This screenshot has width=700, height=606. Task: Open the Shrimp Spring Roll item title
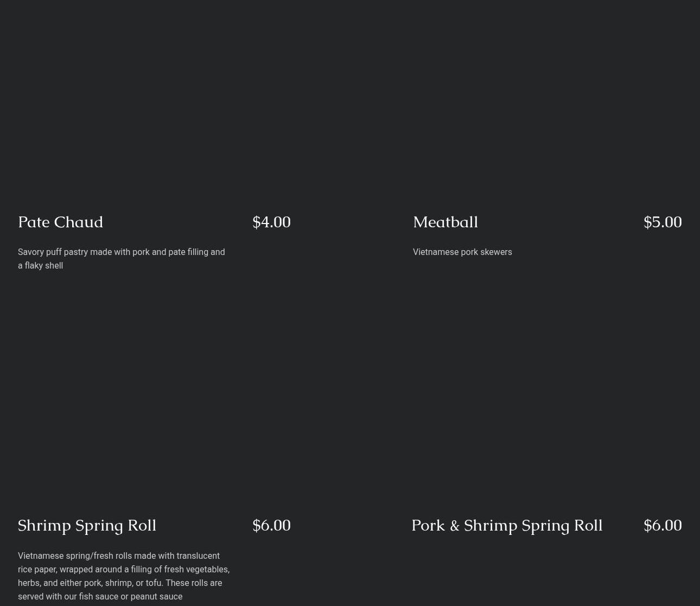(x=87, y=525)
